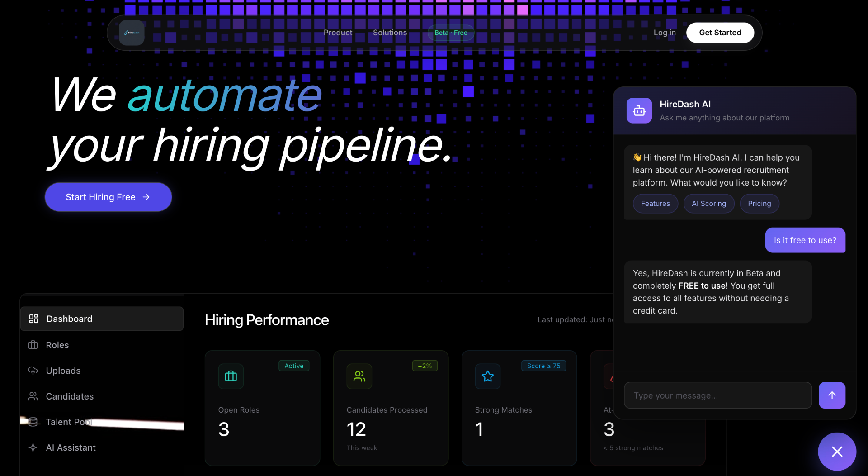Click the Open Roles briefcase card icon
The width and height of the screenshot is (868, 476).
[x=231, y=376]
